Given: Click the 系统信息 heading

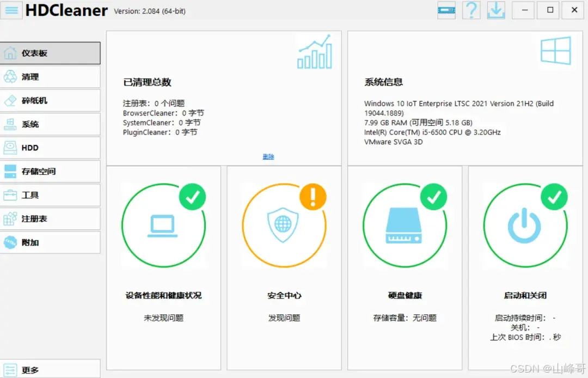Looking at the screenshot, I should pyautogui.click(x=384, y=82).
